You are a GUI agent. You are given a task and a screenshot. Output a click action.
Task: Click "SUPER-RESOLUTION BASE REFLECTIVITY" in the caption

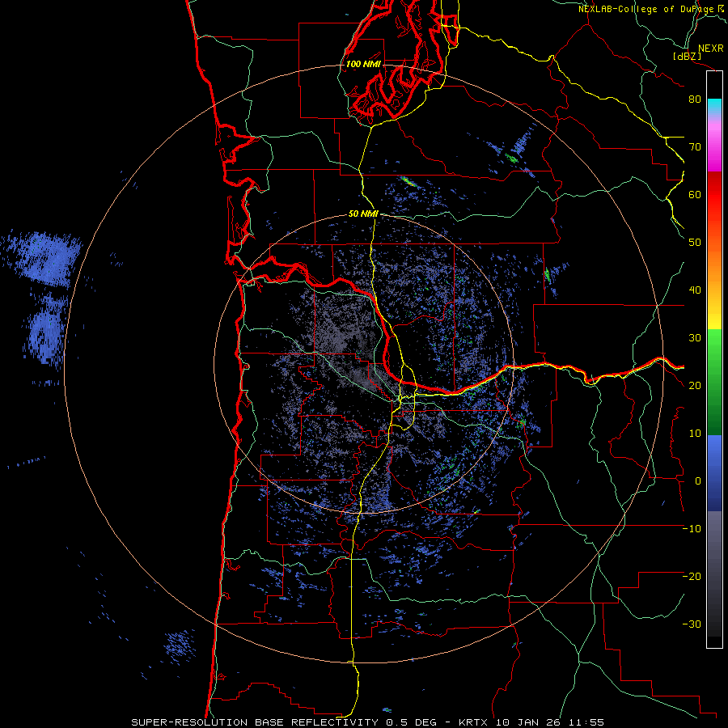(255, 722)
